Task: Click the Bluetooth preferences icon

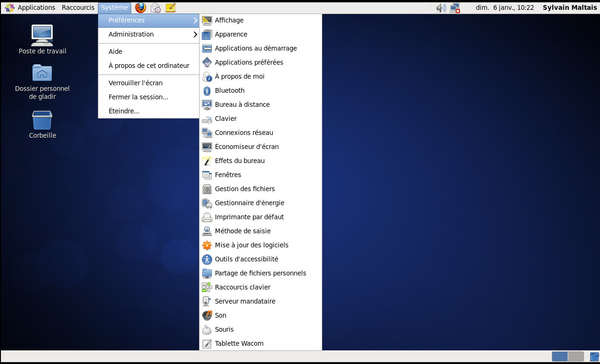Action: coord(207,90)
